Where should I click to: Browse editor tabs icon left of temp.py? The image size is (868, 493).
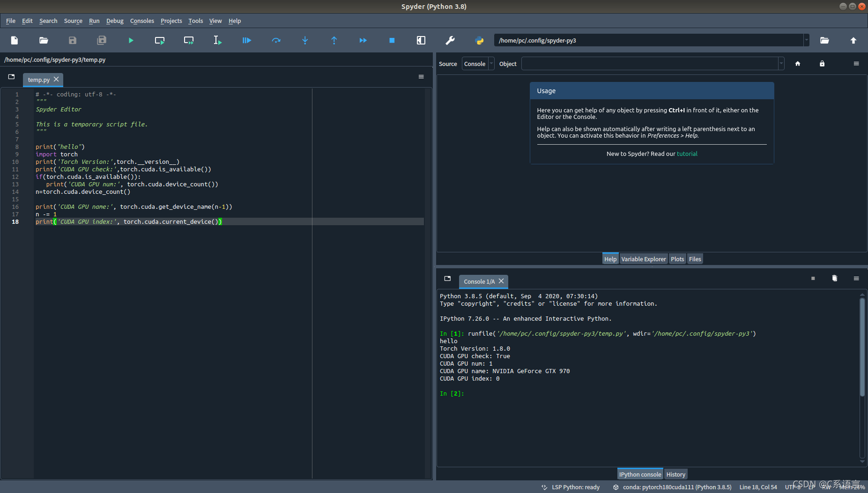(12, 77)
